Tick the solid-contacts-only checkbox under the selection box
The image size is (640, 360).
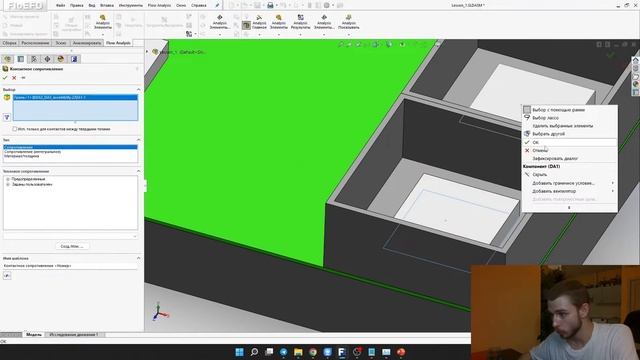[15, 129]
